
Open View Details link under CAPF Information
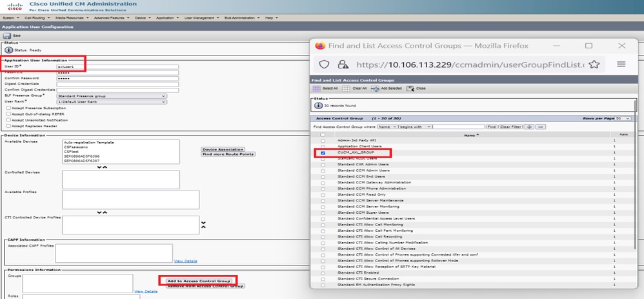pos(186,261)
